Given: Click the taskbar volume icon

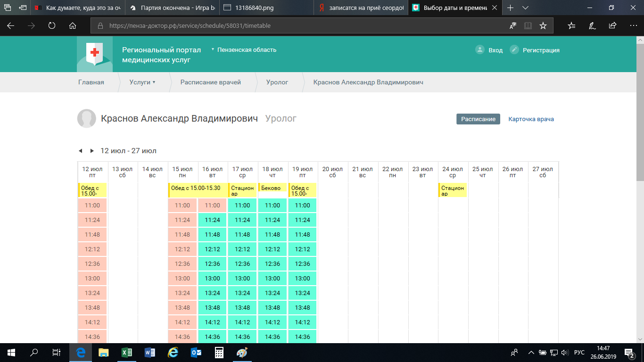Looking at the screenshot, I should [565, 353].
